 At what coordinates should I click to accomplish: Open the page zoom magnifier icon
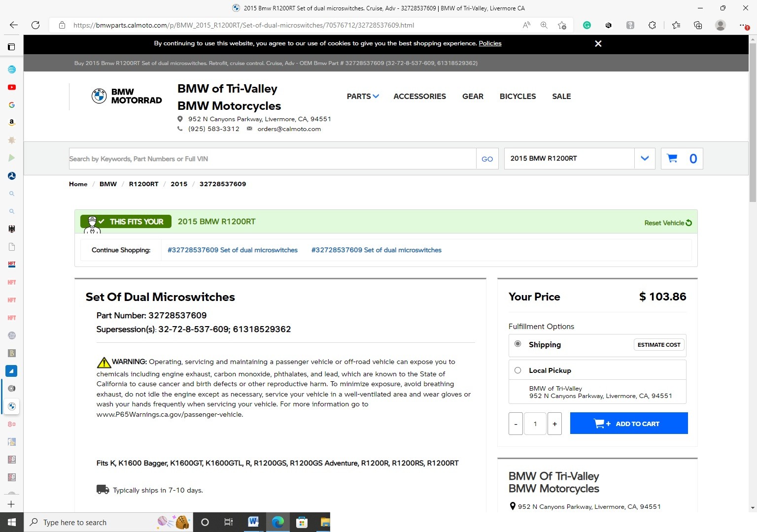[x=544, y=25]
